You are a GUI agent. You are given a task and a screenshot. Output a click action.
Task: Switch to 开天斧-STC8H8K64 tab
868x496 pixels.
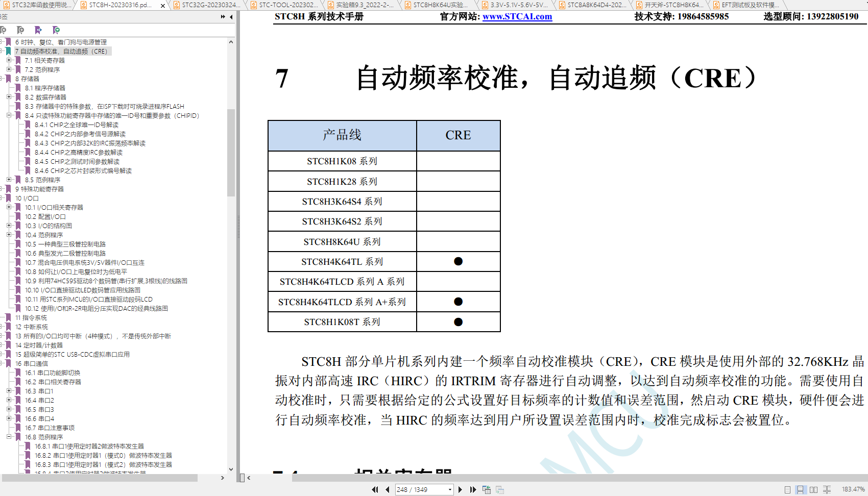669,5
